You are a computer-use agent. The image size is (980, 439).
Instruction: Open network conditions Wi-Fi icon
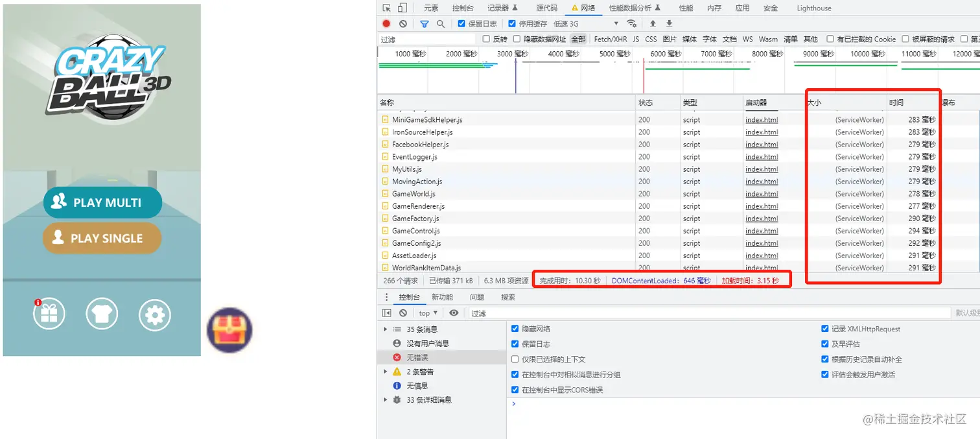coord(632,23)
